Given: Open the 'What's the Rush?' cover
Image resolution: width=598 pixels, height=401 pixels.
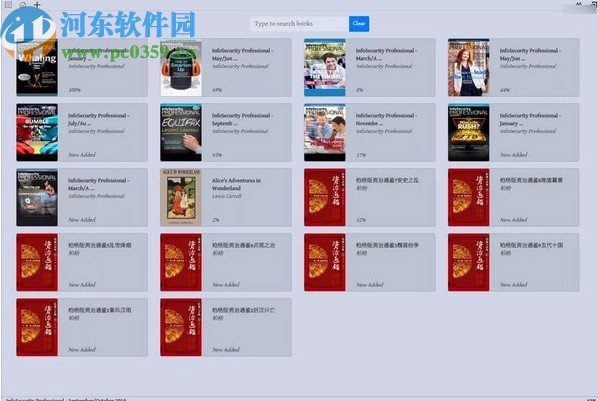Looking at the screenshot, I should [x=468, y=132].
